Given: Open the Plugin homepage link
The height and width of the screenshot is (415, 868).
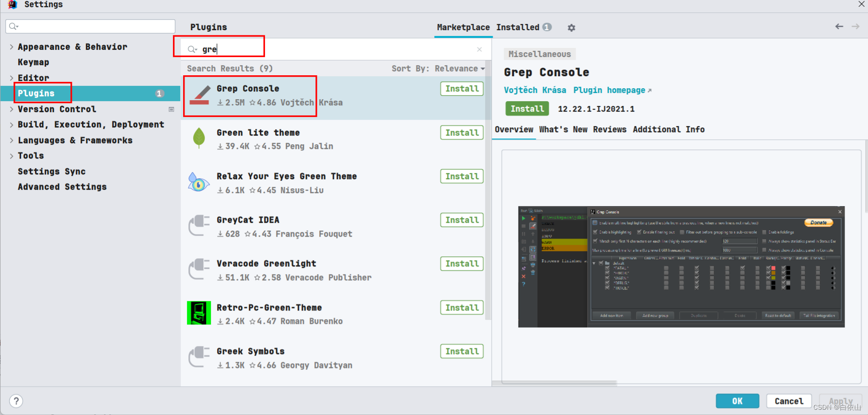Looking at the screenshot, I should (x=612, y=90).
